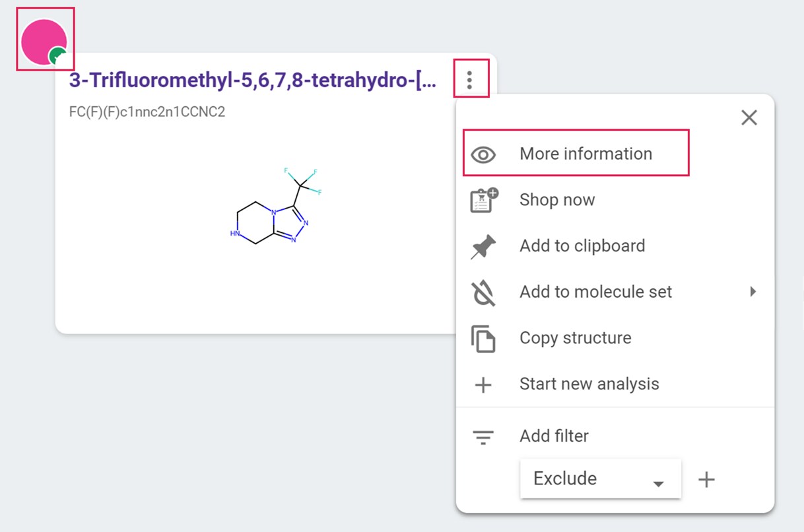This screenshot has width=804, height=532.
Task: Click the Add filter lines icon
Action: click(x=483, y=437)
